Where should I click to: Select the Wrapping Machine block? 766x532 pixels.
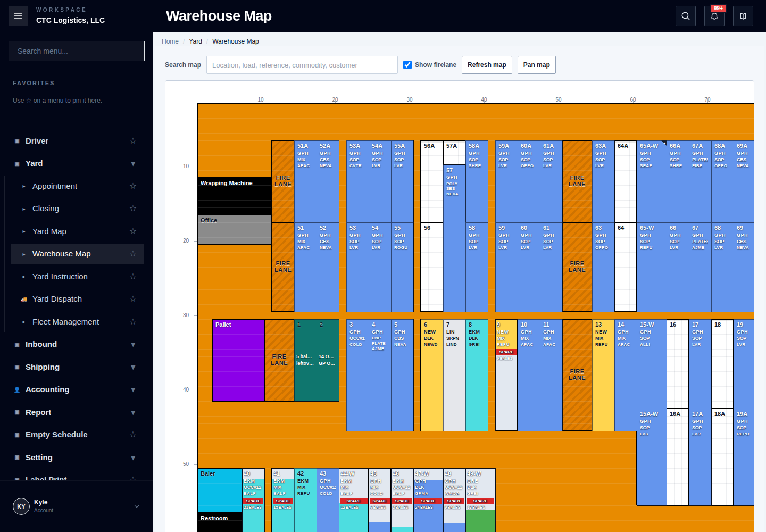(235, 196)
